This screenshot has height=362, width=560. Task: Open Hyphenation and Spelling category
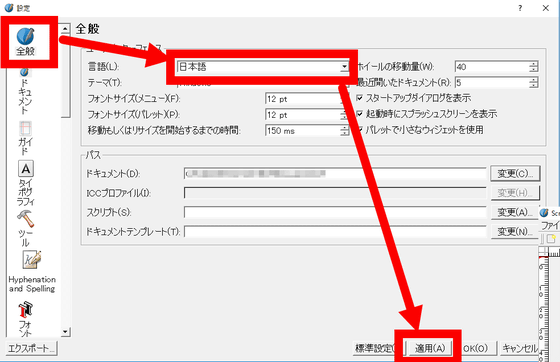tap(32, 272)
